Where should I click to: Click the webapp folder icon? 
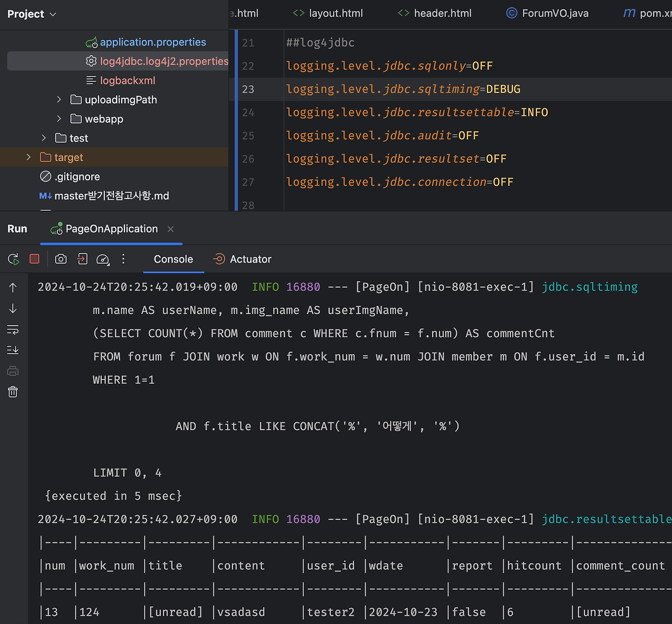point(76,119)
